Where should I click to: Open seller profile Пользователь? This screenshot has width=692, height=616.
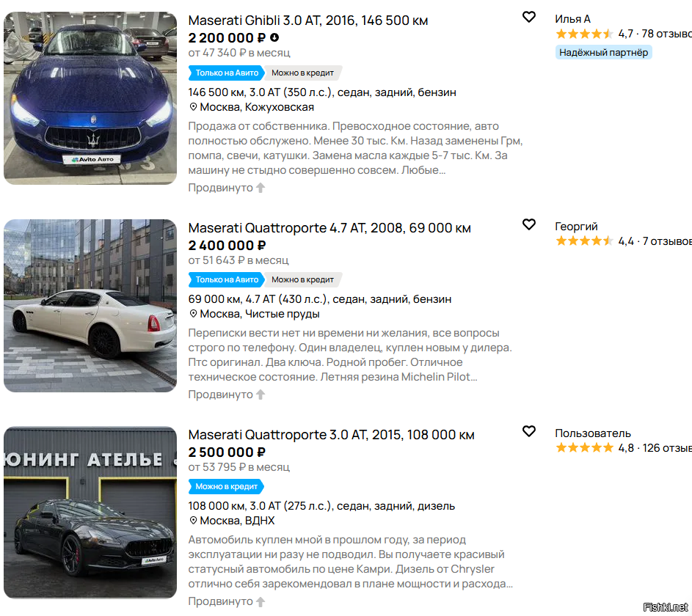(x=592, y=433)
